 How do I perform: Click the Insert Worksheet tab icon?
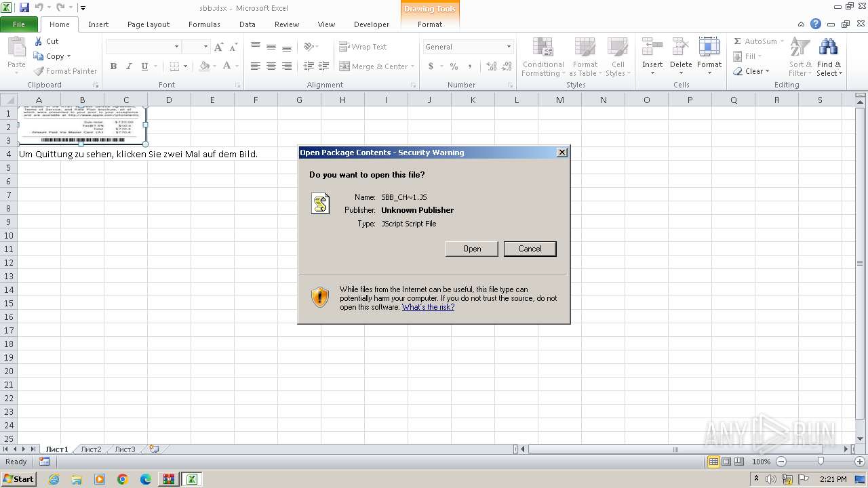tap(154, 449)
